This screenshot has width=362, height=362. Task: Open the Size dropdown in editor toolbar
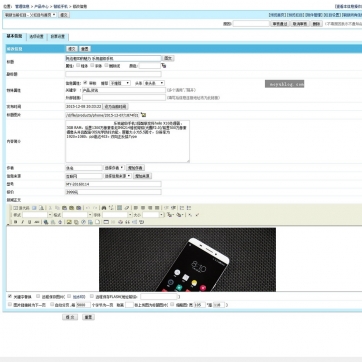153,215
